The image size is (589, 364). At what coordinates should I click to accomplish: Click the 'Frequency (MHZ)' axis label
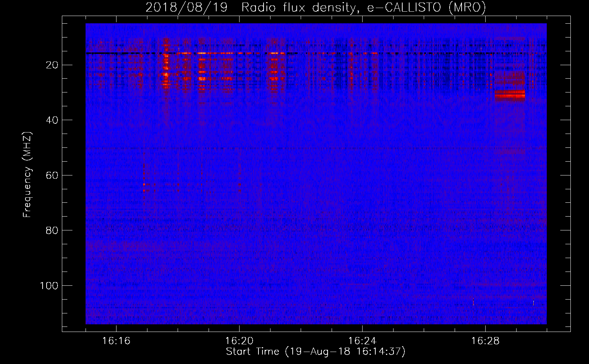pyautogui.click(x=28, y=175)
